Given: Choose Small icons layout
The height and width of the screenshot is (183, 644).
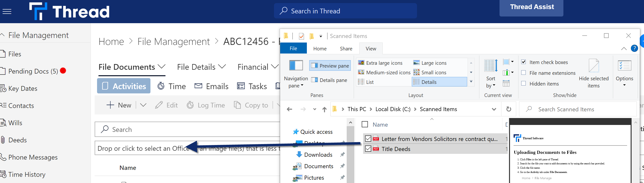Looking at the screenshot, I should tap(430, 72).
